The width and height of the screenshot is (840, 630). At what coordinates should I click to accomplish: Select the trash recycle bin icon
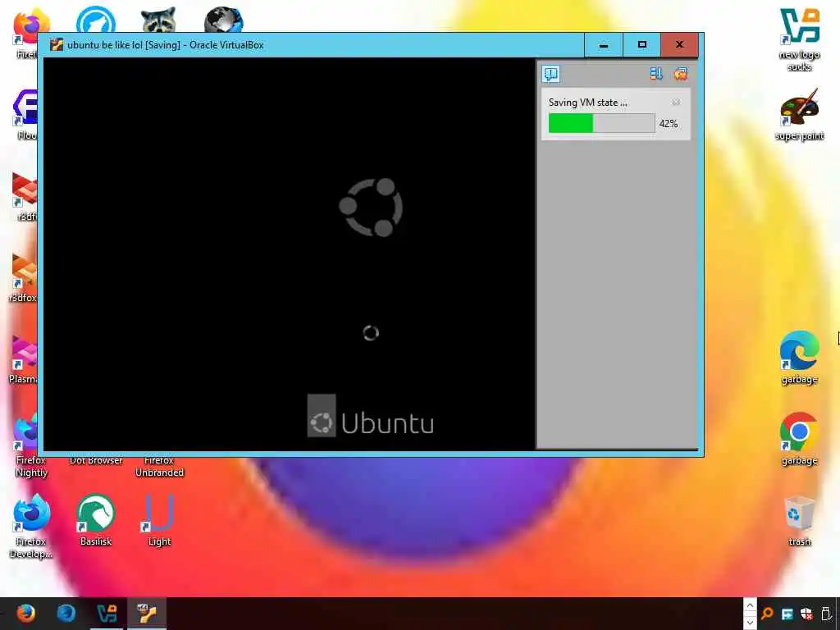point(799,521)
